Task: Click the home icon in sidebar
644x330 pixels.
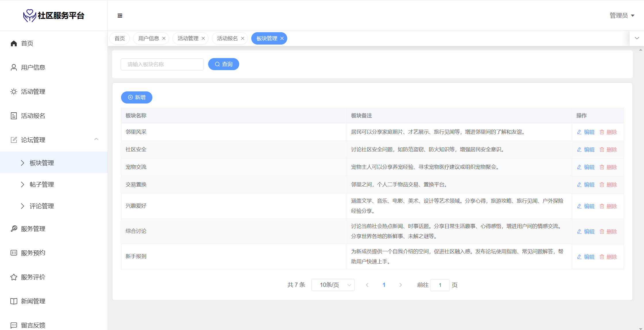Action: tap(14, 43)
